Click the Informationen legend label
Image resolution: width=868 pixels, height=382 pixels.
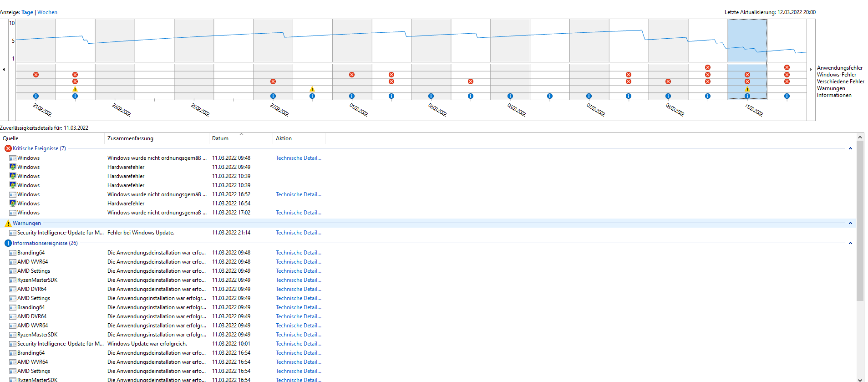834,95
